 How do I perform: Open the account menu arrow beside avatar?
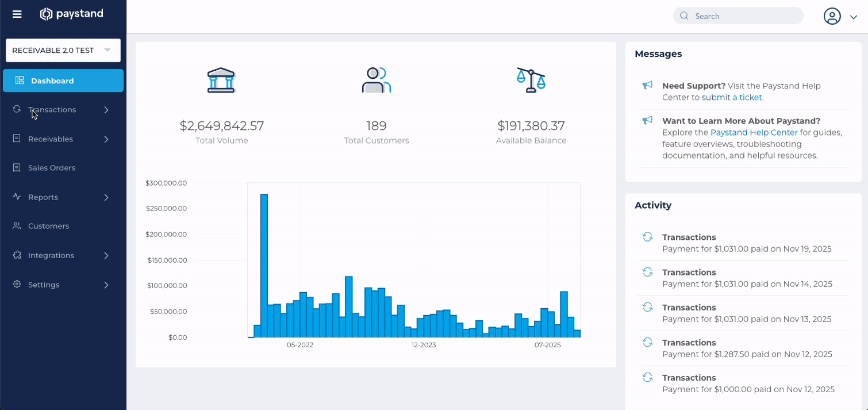point(854,17)
